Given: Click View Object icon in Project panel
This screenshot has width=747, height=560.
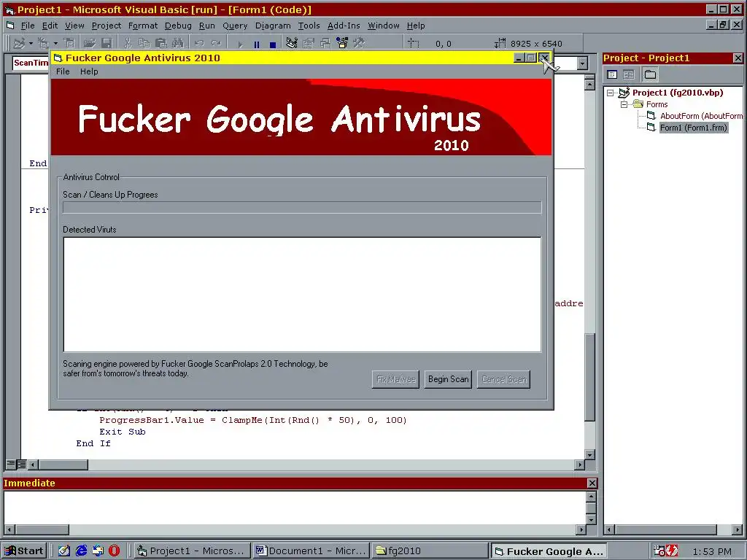Looking at the screenshot, I should pos(629,74).
